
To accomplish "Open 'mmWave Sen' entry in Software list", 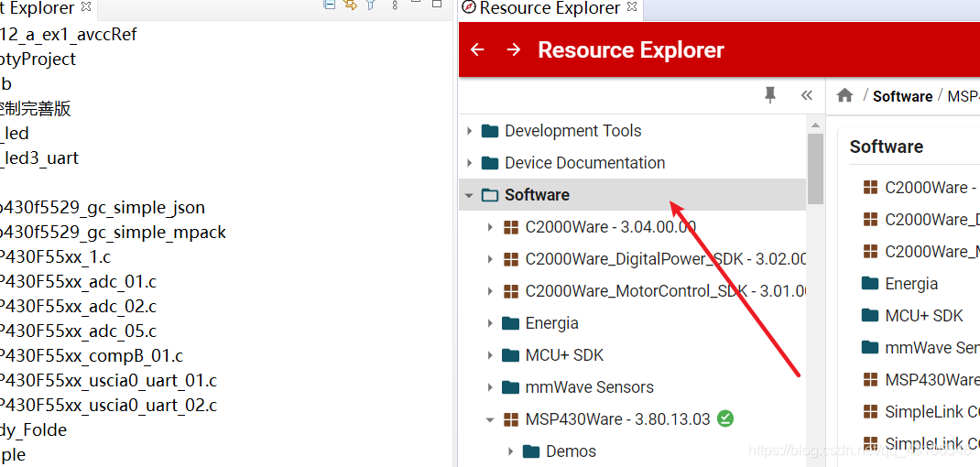I will pos(931,348).
